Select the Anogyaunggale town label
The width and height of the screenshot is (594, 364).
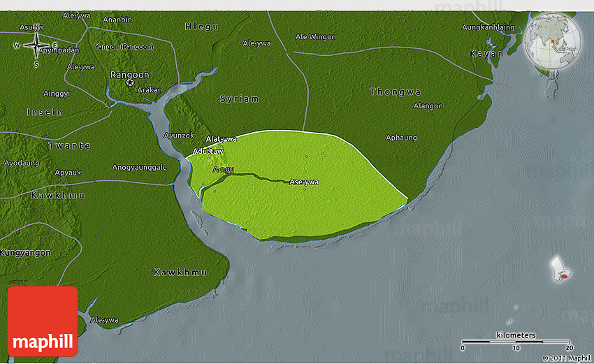point(140,168)
